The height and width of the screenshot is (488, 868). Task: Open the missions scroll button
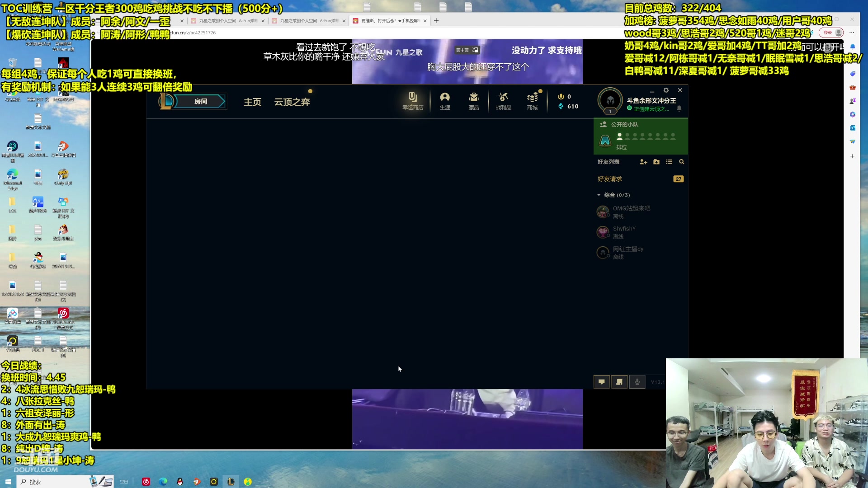tap(619, 382)
